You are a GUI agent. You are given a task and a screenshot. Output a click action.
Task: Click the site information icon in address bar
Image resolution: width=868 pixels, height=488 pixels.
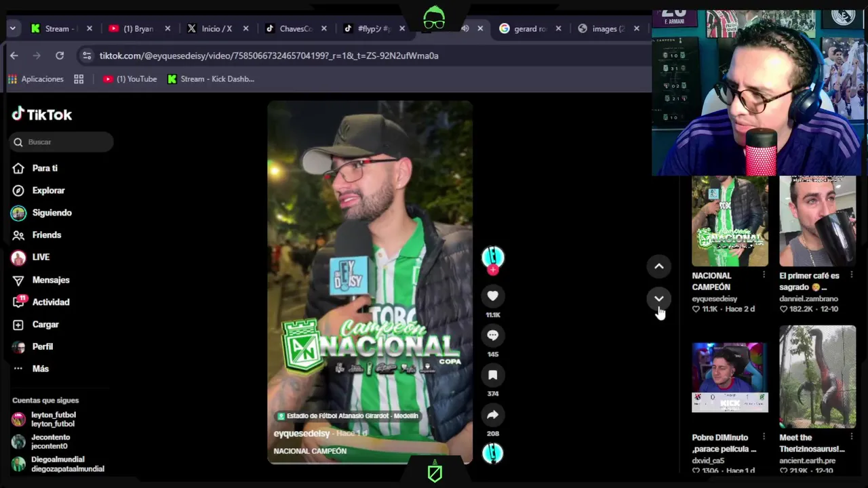point(86,56)
